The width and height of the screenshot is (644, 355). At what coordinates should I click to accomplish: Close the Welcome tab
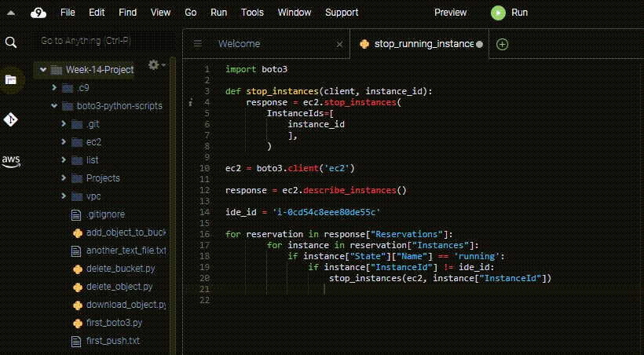(x=339, y=44)
